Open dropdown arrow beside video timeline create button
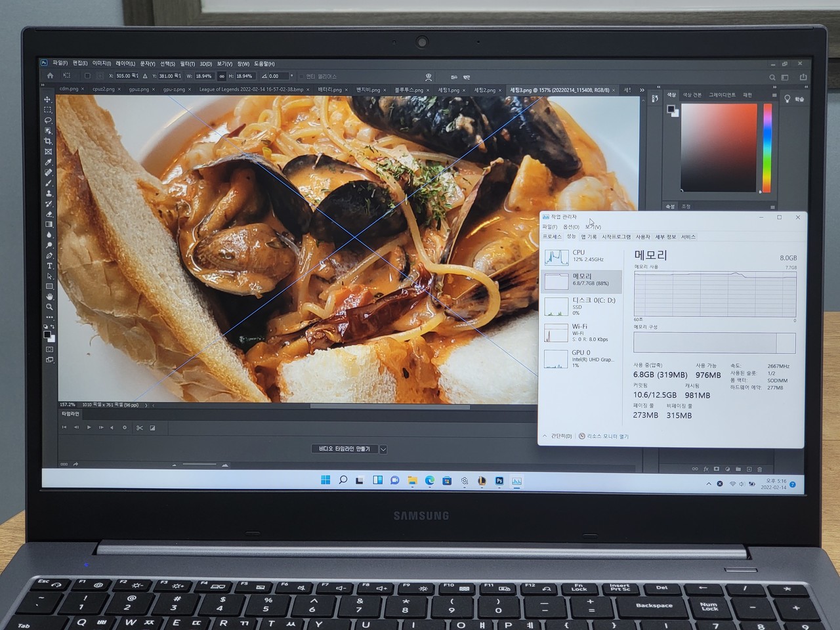 click(x=383, y=450)
